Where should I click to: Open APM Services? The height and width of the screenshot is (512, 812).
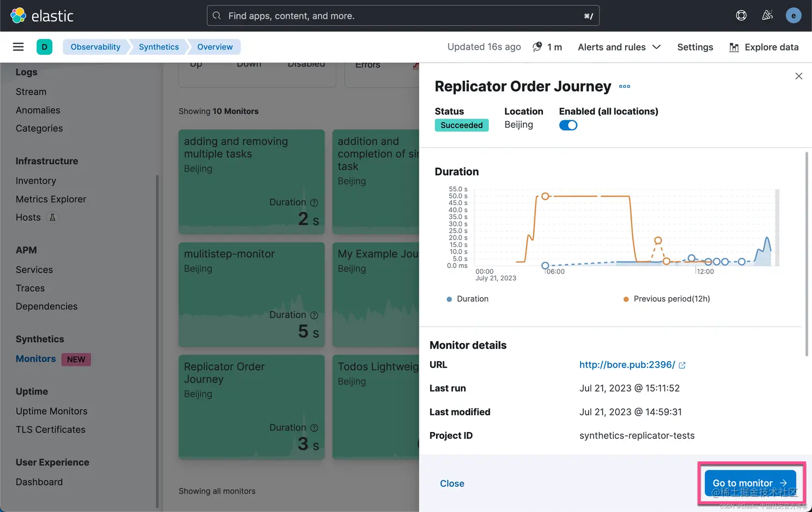(34, 270)
